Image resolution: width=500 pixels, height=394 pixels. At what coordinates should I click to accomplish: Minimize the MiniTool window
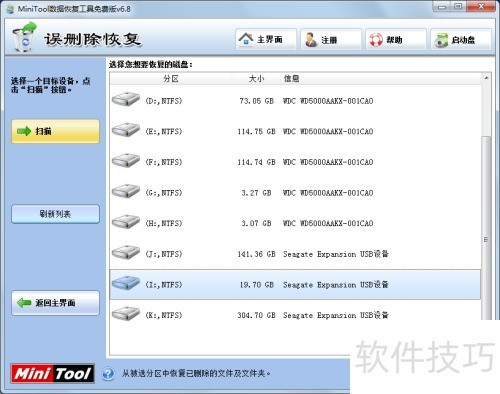coord(442,7)
